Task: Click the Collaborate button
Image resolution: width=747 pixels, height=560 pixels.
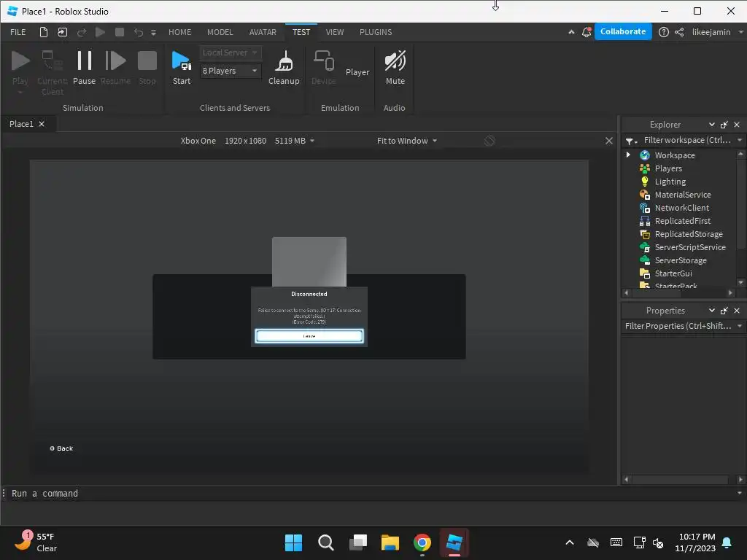Action: [622, 32]
